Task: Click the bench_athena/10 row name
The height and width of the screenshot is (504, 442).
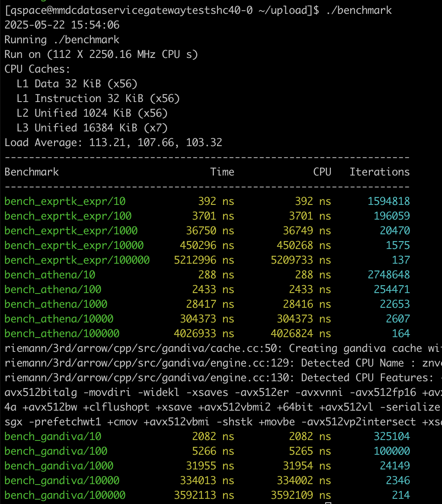Action: 50,275
